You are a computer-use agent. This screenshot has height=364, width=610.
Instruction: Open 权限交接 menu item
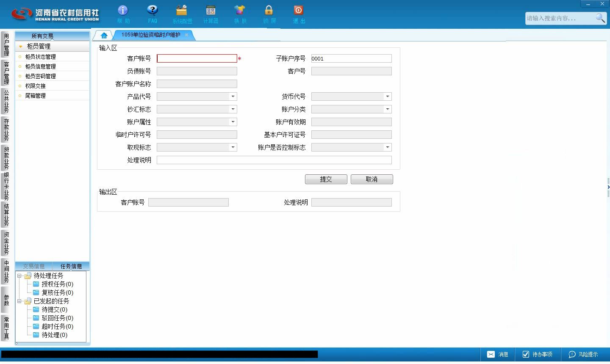pyautogui.click(x=52, y=86)
